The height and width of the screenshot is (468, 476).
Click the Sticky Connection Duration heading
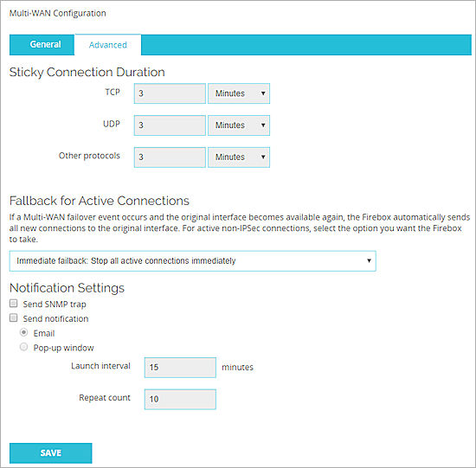pyautogui.click(x=87, y=73)
